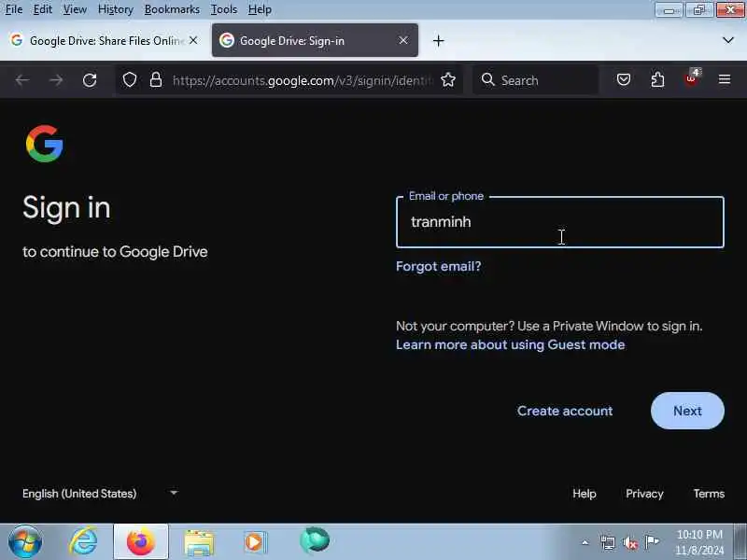This screenshot has height=560, width=747.
Task: View site security via the padlock icon
Action: [x=156, y=79]
